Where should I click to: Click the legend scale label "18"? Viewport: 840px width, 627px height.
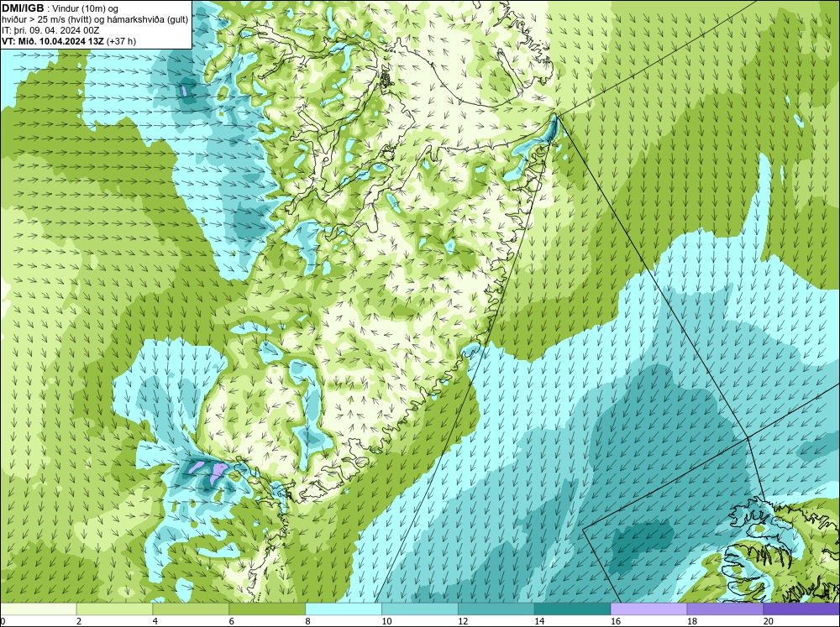(x=691, y=621)
